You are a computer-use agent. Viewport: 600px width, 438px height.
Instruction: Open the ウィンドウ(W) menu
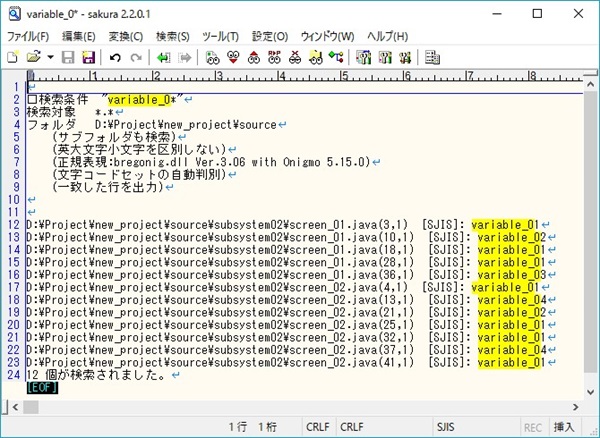click(x=328, y=37)
